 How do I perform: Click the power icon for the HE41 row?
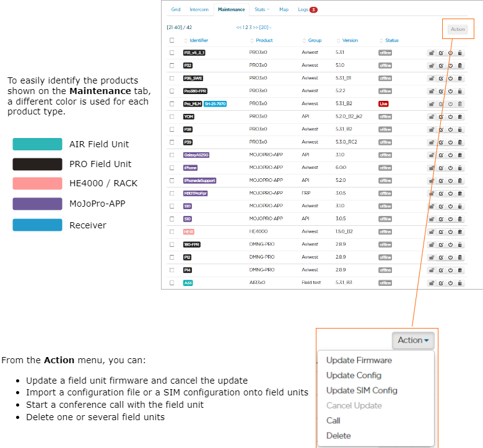point(450,231)
